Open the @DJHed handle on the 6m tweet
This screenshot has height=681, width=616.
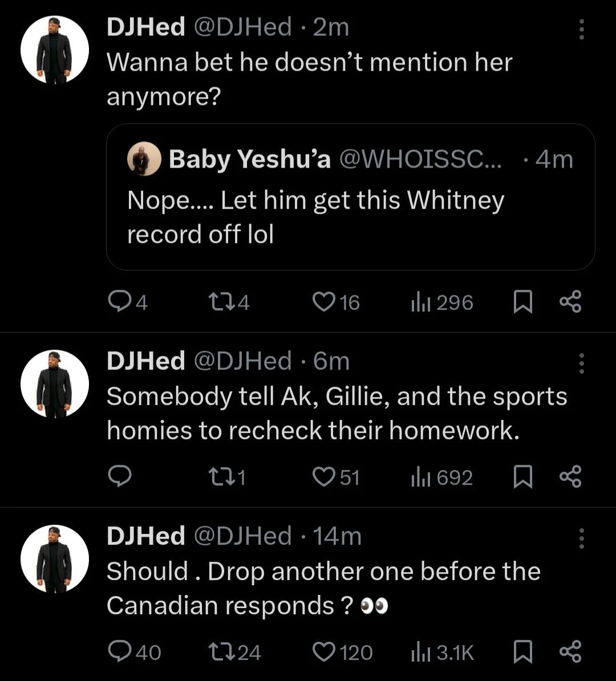243,361
